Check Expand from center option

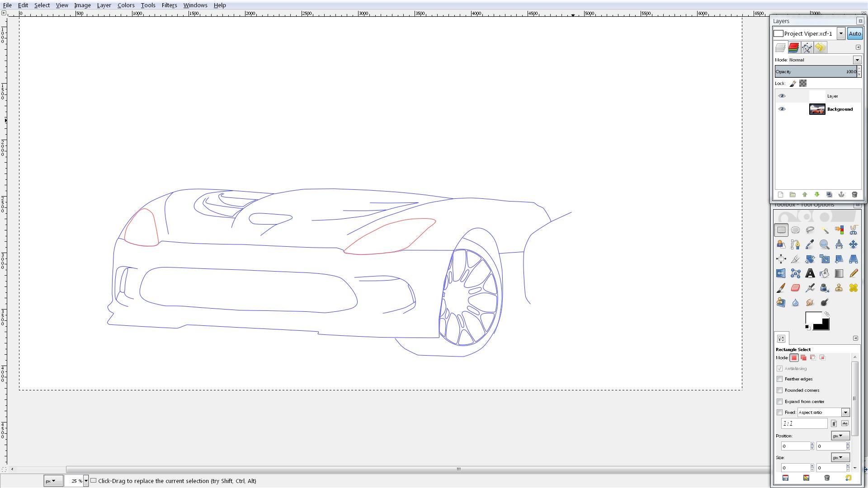tap(779, 402)
